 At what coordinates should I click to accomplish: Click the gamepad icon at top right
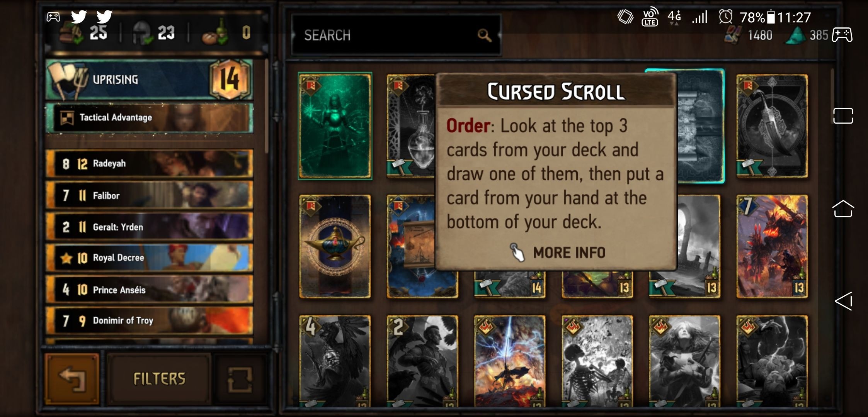coord(842,35)
